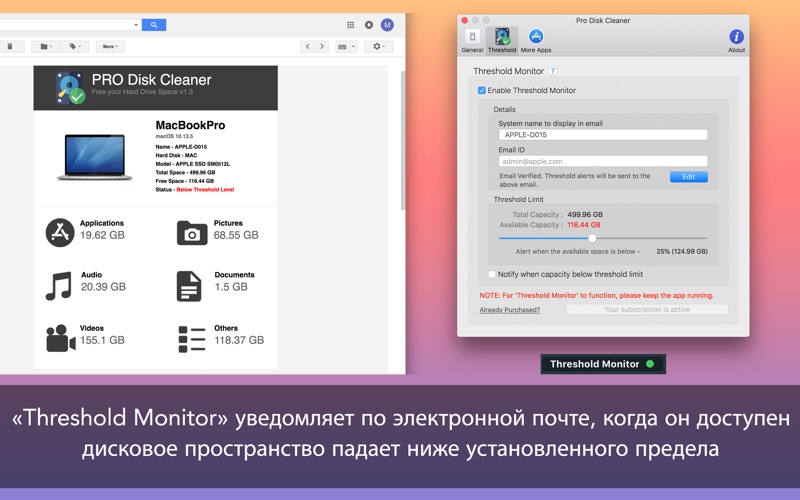The image size is (800, 500).
Task: Open the settings gear dropdown
Action: point(379,46)
